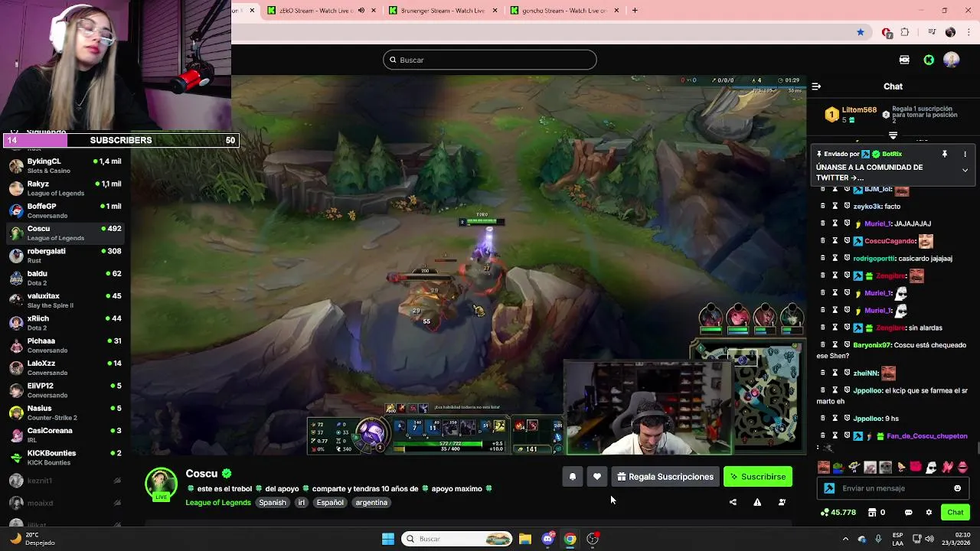Click the 45.778 channel points balance
The width and height of the screenshot is (980, 551).
pyautogui.click(x=838, y=512)
